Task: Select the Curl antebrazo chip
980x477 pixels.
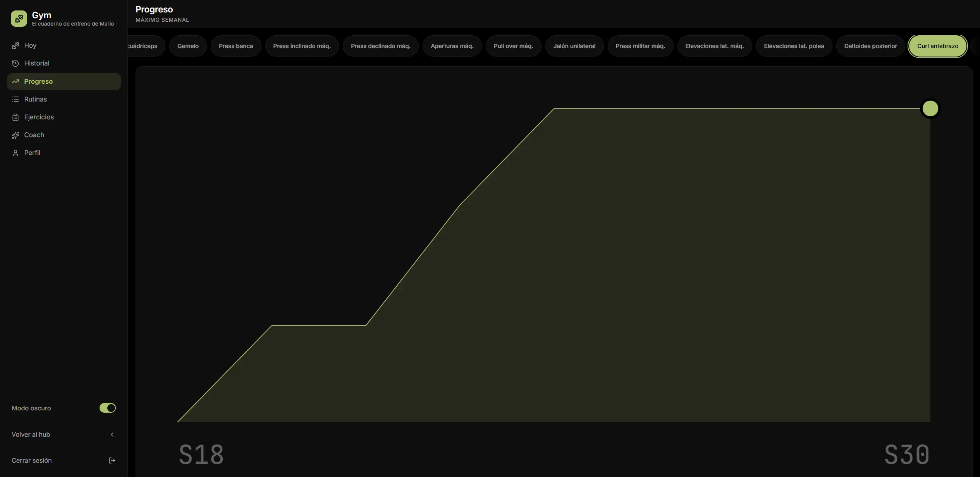Action: click(x=938, y=46)
